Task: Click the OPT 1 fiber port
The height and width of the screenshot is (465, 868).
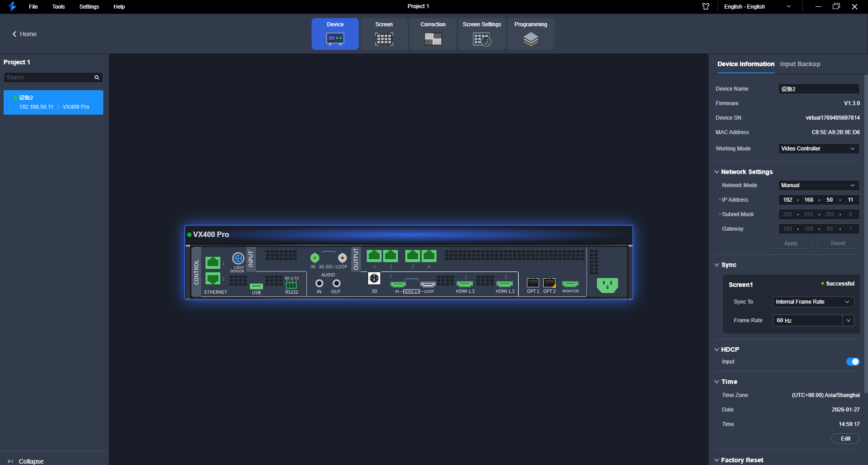Action: 533,283
